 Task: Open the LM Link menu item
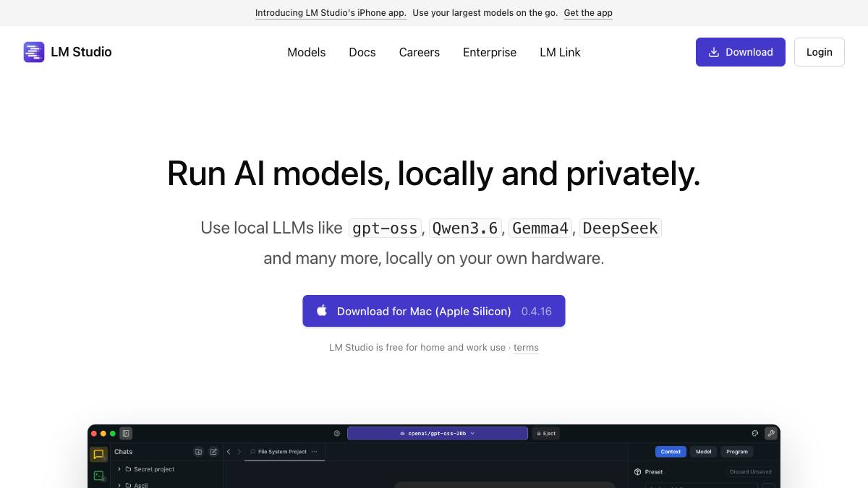click(x=560, y=52)
